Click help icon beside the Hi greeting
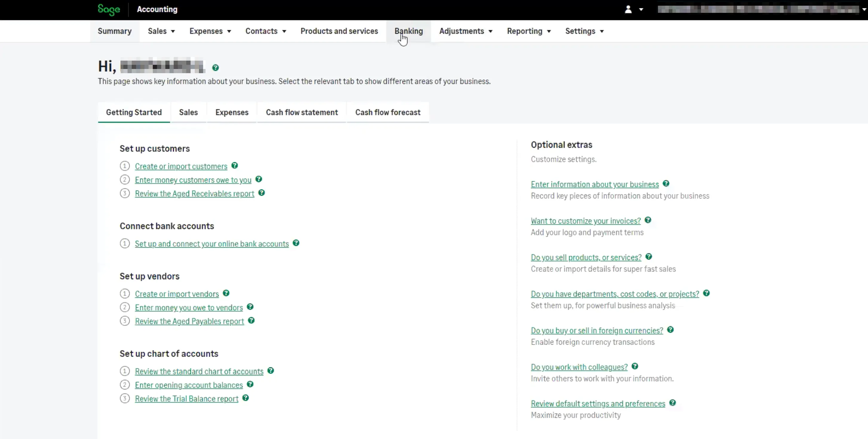Image resolution: width=868 pixels, height=439 pixels. tap(216, 68)
